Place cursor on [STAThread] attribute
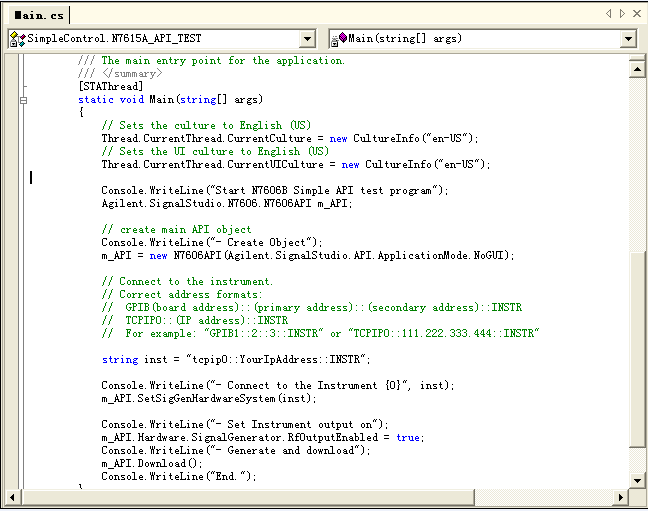 tap(111, 86)
